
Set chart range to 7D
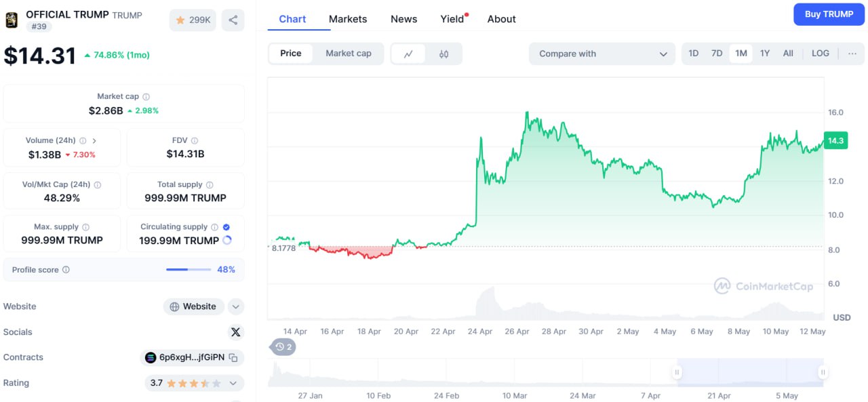pyautogui.click(x=717, y=54)
